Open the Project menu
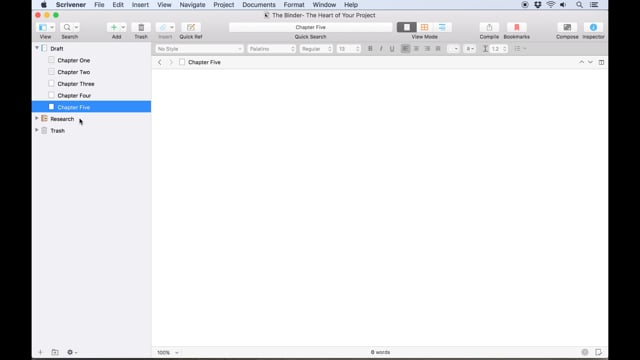The height and width of the screenshot is (360, 640). (x=224, y=5)
